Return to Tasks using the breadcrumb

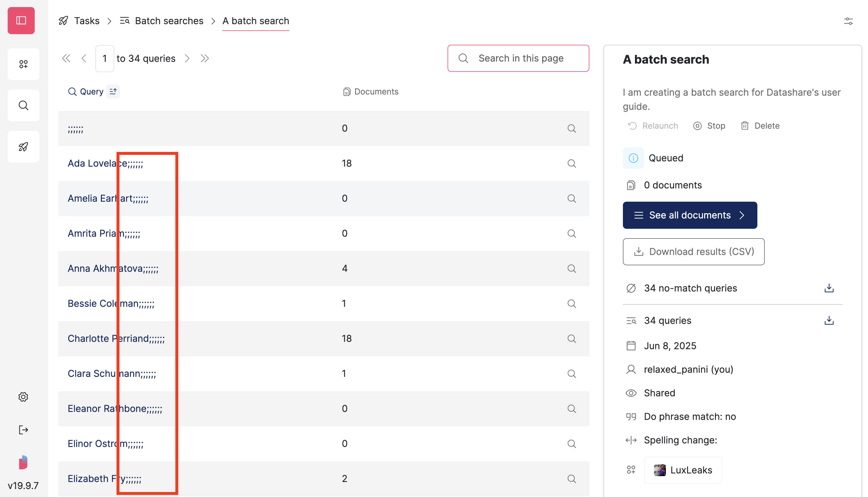(87, 21)
